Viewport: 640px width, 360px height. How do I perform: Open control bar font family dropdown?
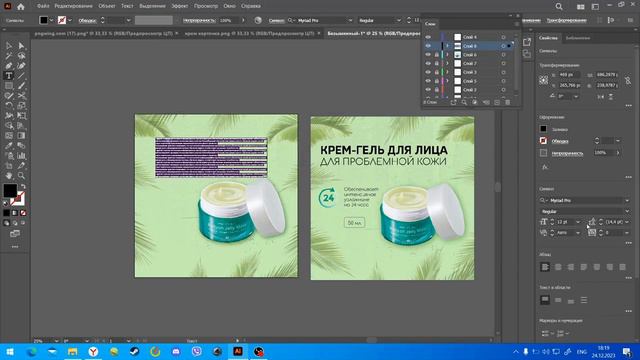[350, 20]
